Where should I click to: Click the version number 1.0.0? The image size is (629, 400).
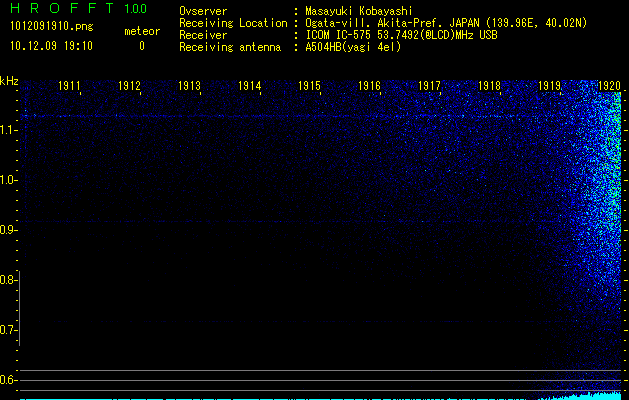click(x=135, y=8)
